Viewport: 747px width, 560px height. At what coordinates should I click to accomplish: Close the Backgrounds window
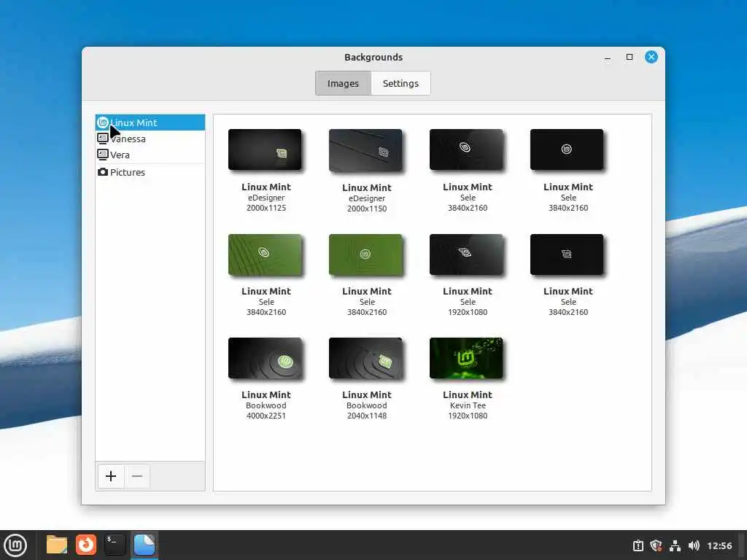point(651,57)
